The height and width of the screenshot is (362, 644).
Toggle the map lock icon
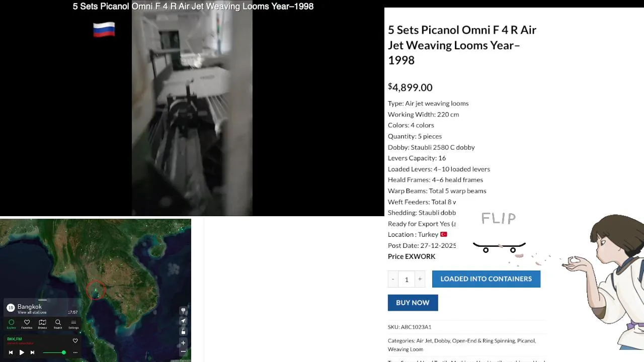coord(183,331)
